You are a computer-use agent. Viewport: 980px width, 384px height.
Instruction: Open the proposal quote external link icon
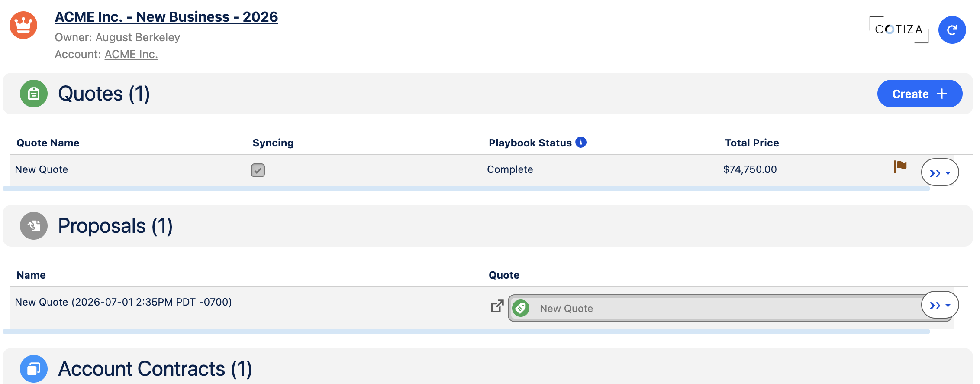click(497, 306)
